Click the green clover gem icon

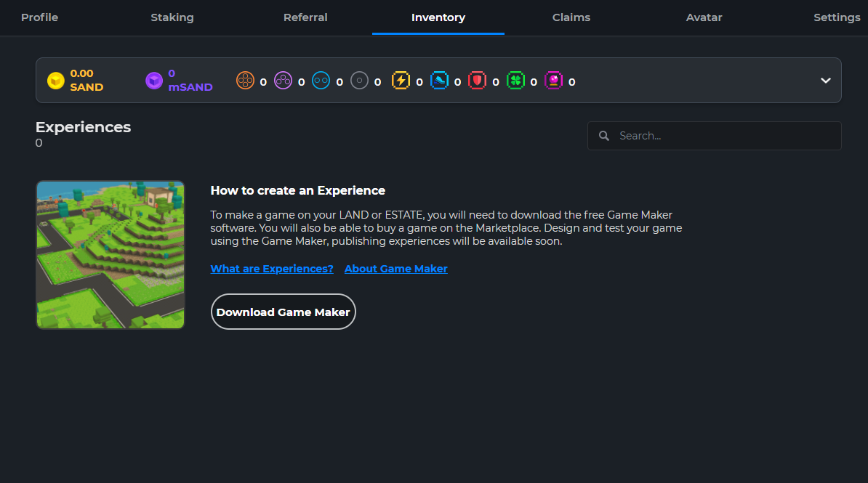(x=515, y=81)
